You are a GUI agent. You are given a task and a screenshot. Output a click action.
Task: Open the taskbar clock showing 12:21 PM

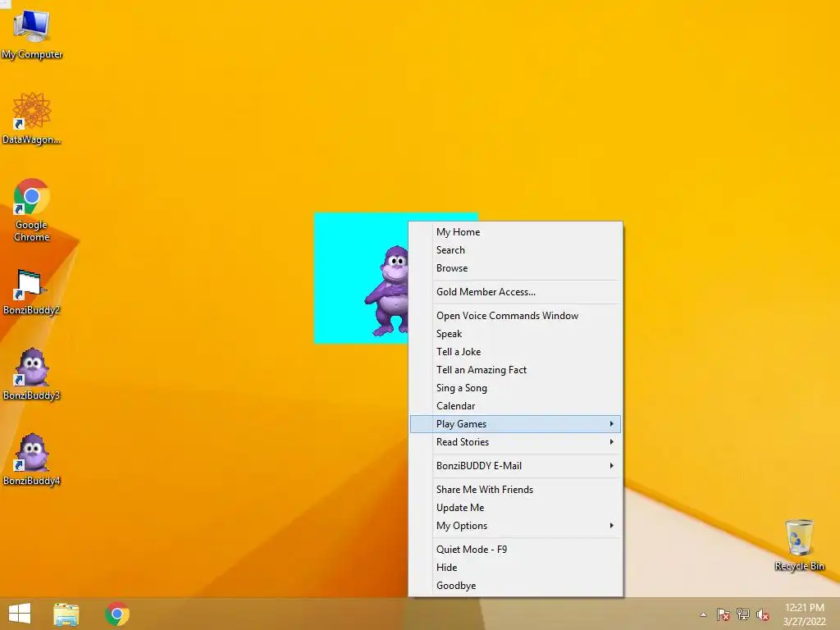(805, 614)
